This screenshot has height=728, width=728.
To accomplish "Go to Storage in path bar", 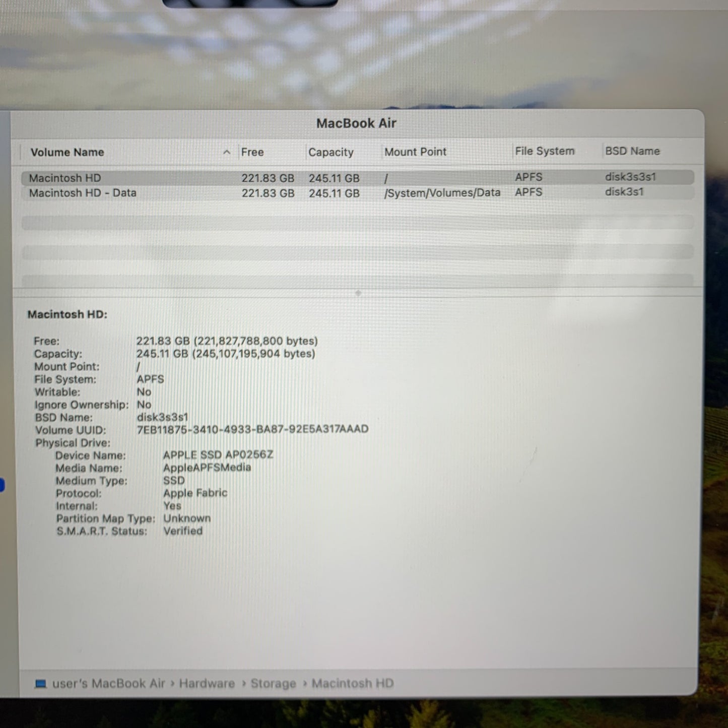I will point(274,684).
